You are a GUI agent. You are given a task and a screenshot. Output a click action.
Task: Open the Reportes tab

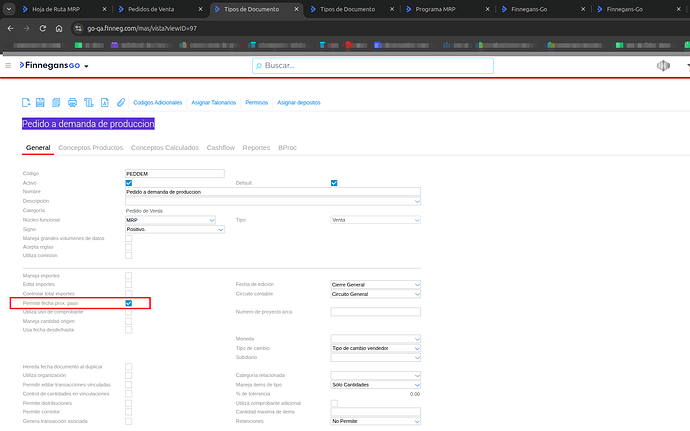(x=256, y=147)
